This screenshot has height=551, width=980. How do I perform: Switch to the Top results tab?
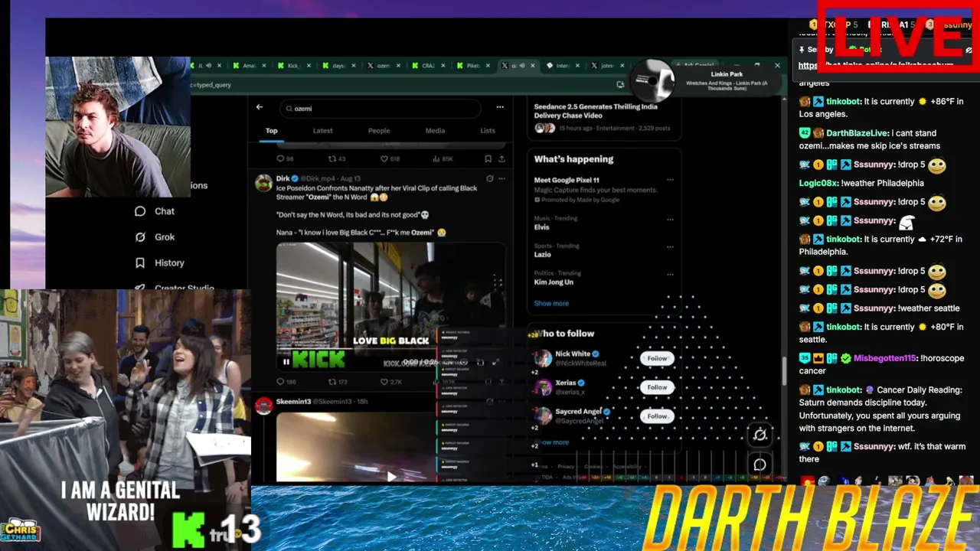tap(271, 131)
